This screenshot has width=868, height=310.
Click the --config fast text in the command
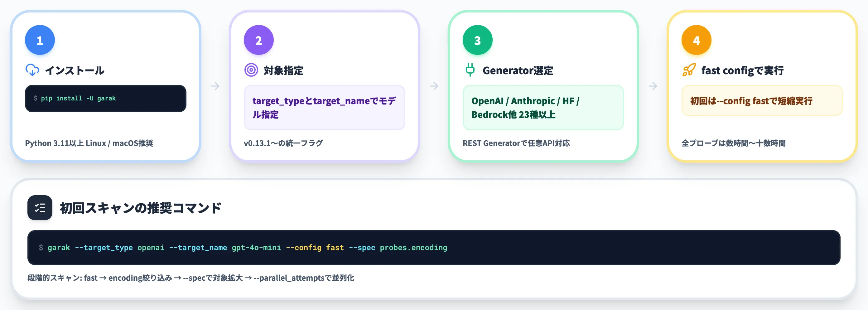pyautogui.click(x=315, y=248)
